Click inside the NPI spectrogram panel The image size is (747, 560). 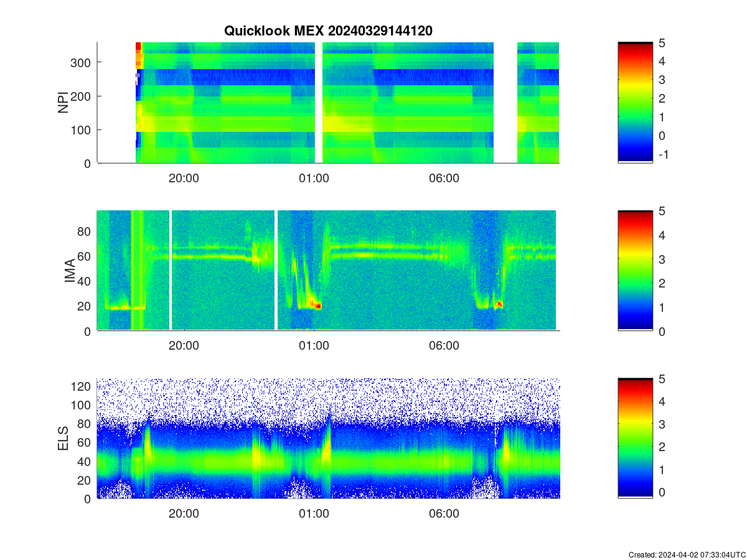(328, 103)
